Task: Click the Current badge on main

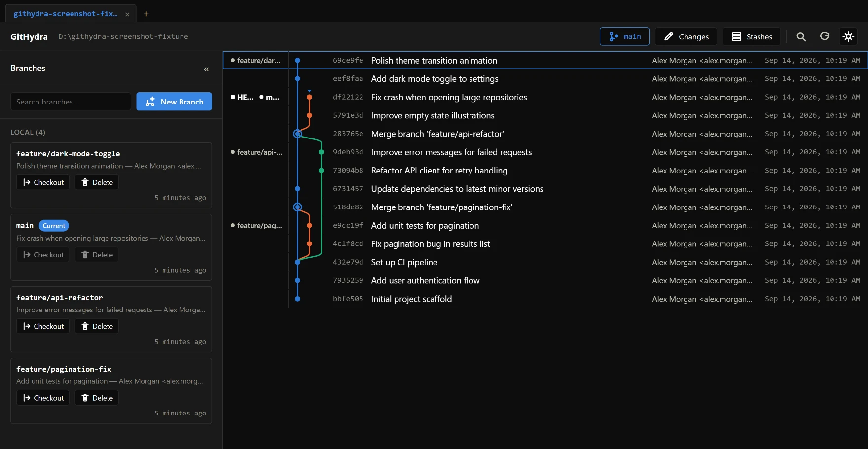Action: click(54, 226)
